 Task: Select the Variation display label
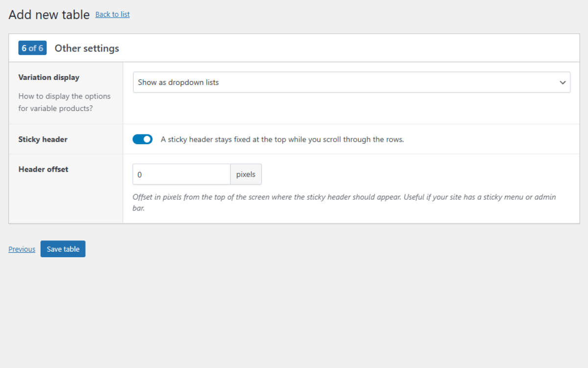[49, 78]
